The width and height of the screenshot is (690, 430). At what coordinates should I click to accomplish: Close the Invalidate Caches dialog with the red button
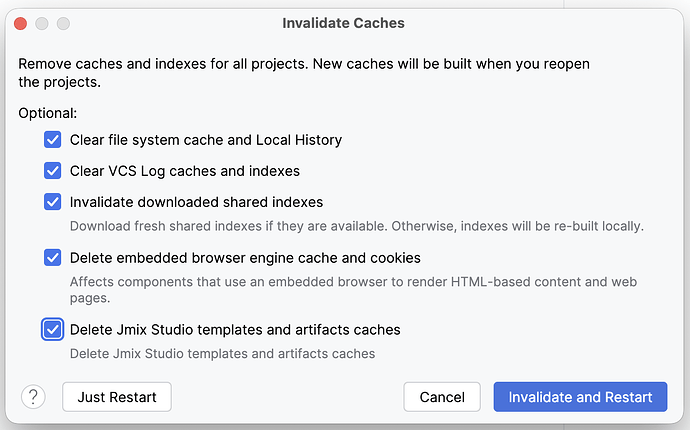point(21,23)
